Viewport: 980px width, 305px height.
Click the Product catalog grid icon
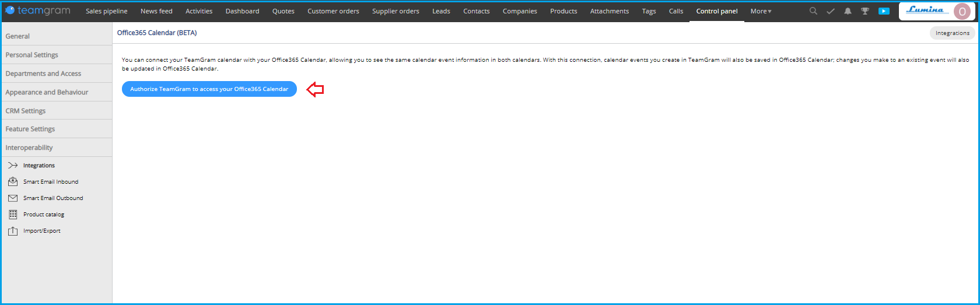click(x=13, y=215)
